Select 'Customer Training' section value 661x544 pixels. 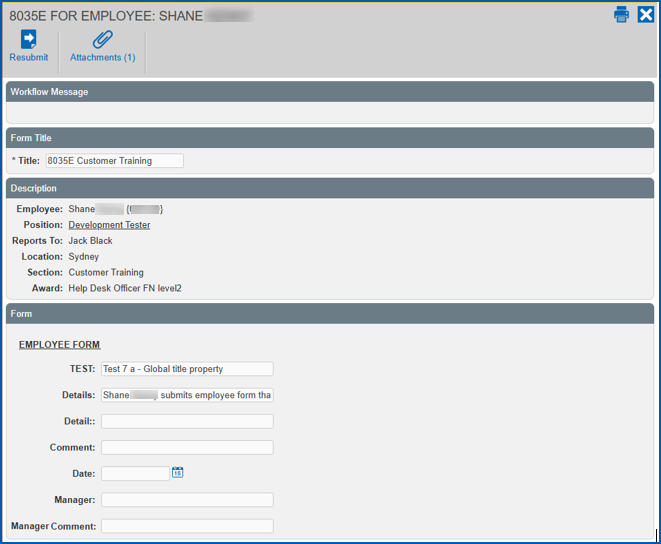click(x=106, y=272)
